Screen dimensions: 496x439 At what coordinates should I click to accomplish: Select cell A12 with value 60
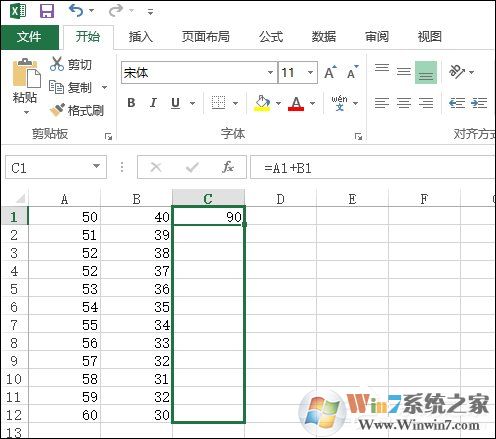[64, 414]
